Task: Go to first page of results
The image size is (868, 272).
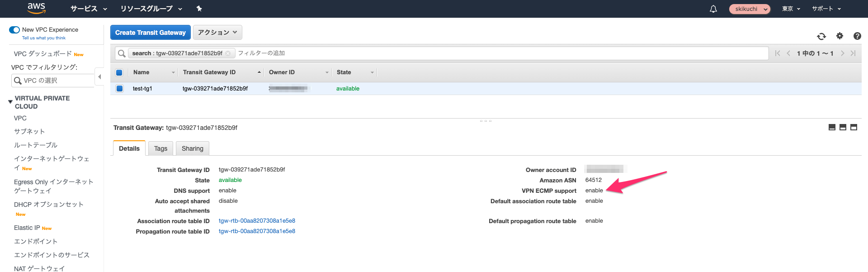Action: coord(778,53)
